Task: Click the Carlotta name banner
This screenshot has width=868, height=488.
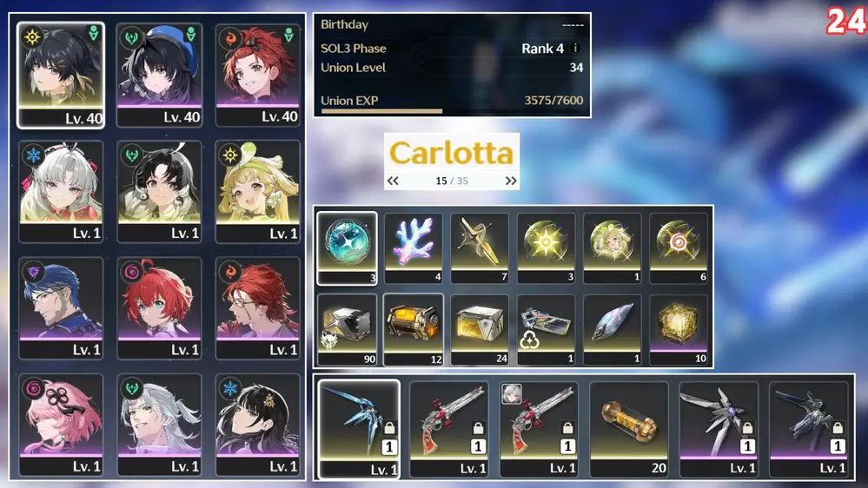Action: pyautogui.click(x=452, y=154)
